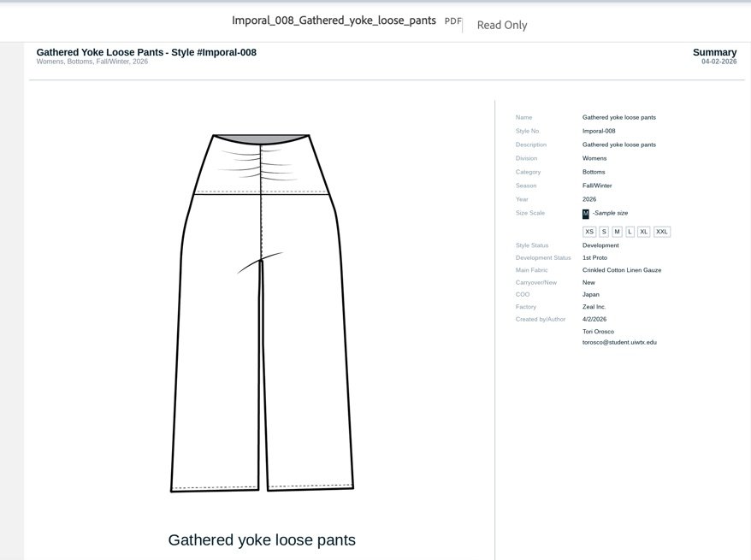Click the author name Tori Orosco
Viewport: 751px width, 560px height.
pyautogui.click(x=598, y=331)
